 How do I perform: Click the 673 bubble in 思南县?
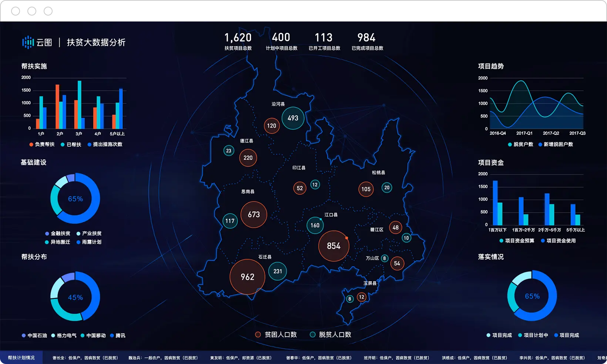click(254, 215)
